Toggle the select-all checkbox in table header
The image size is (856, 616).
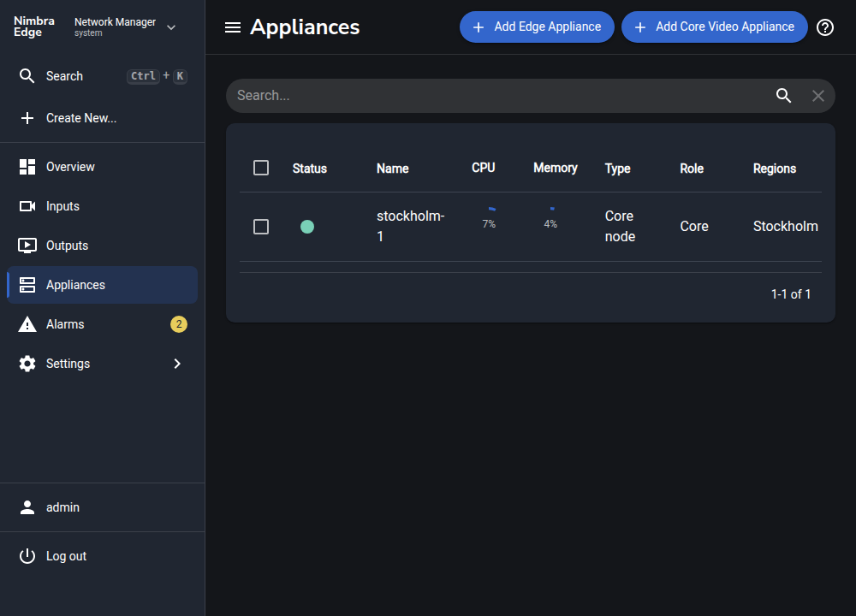tap(261, 168)
